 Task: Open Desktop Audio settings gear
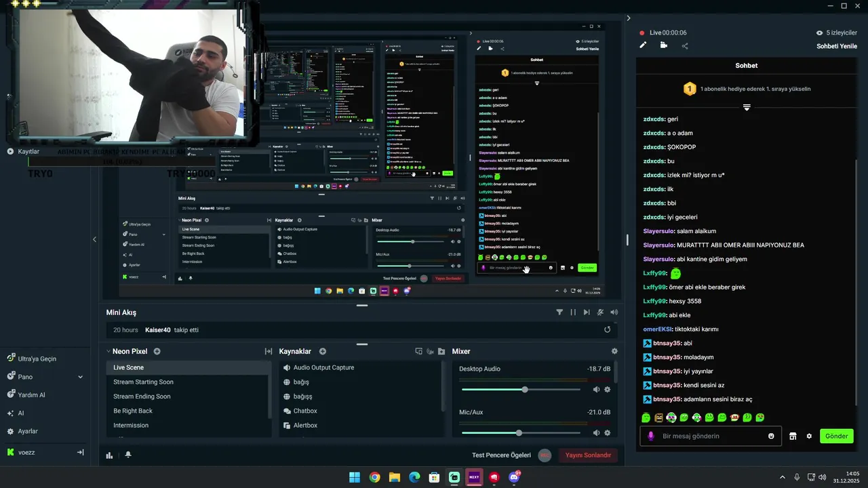[x=607, y=390]
